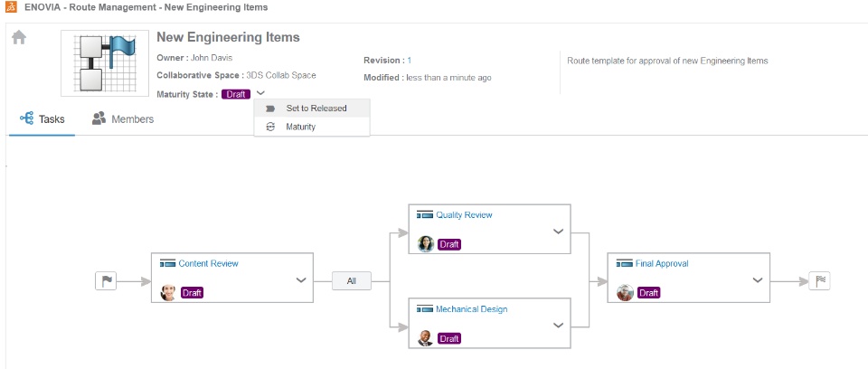868x369 pixels.
Task: Click the Content Review assignee avatar
Action: 168,293
